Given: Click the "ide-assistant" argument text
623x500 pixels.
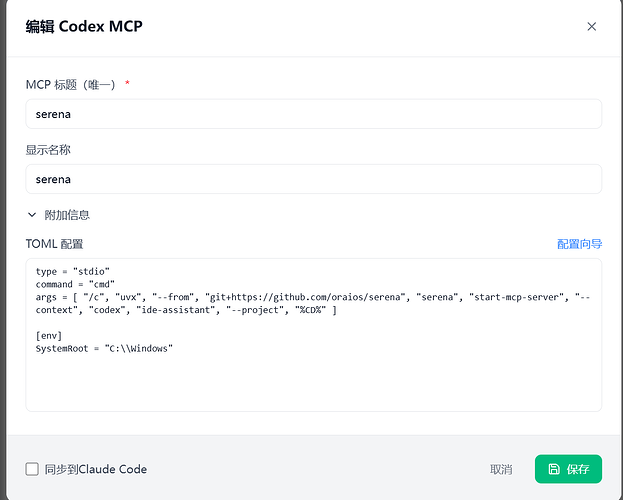Looking at the screenshot, I should pyautogui.click(x=176, y=310).
